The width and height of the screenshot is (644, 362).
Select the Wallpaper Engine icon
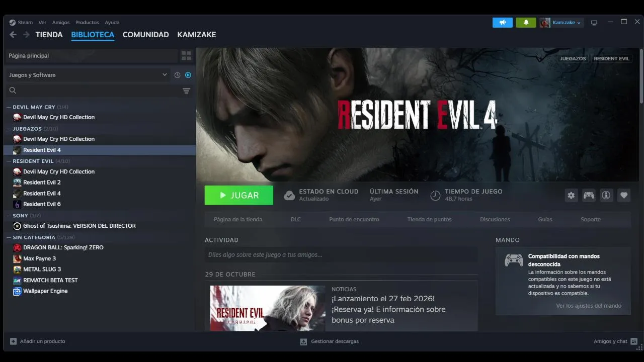tap(17, 291)
